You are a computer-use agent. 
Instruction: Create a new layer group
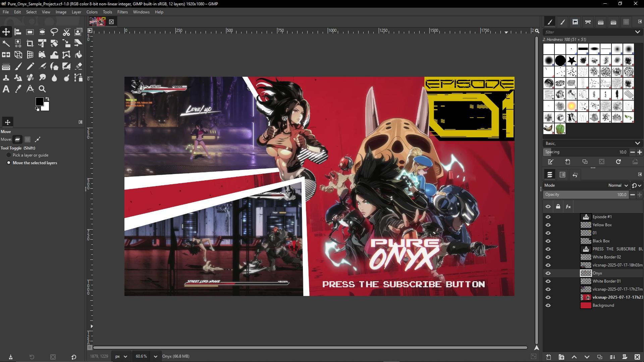pyautogui.click(x=561, y=357)
